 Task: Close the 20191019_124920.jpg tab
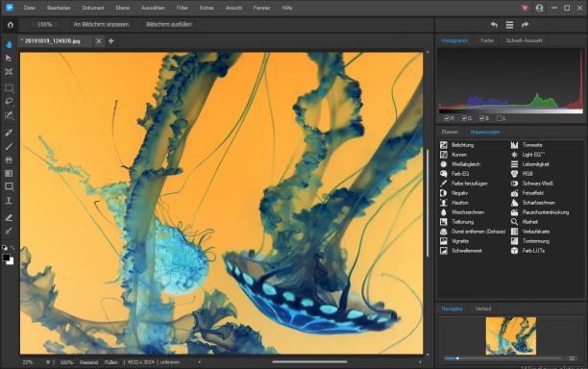tap(99, 41)
